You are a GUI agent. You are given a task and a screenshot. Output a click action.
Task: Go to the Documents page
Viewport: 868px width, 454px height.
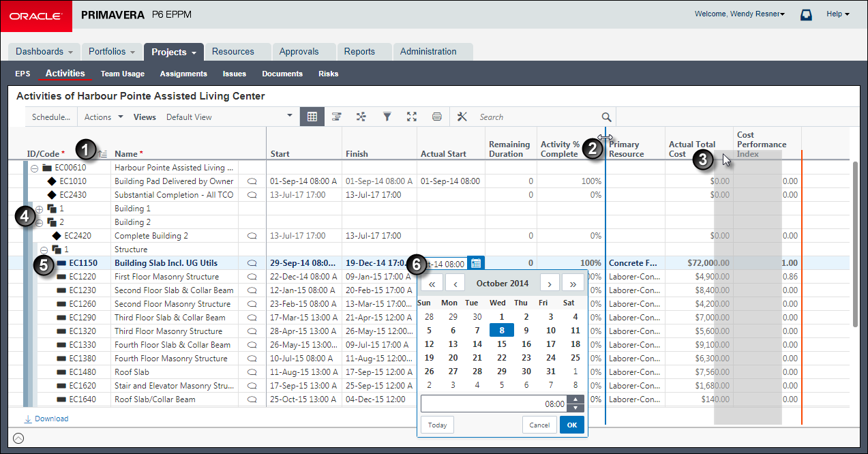(x=282, y=74)
